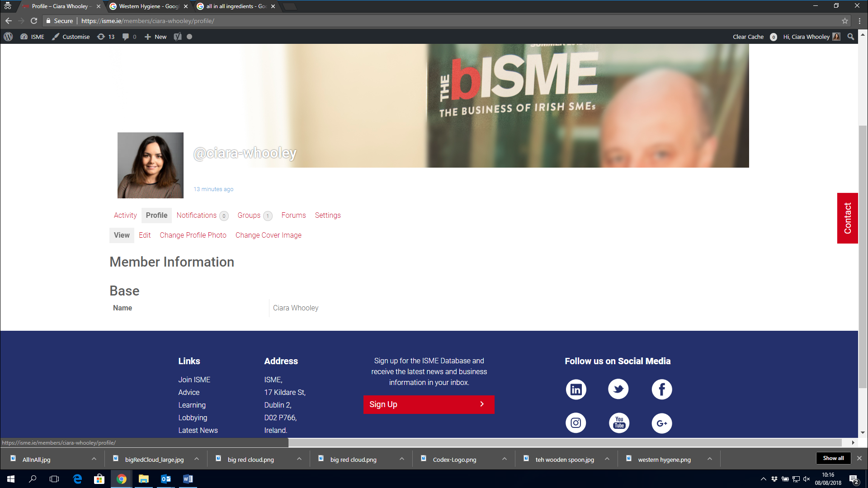This screenshot has width=868, height=488.
Task: Open updates counter showing 13
Action: (106, 37)
